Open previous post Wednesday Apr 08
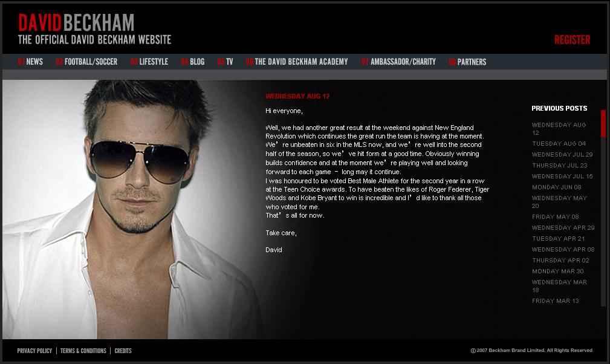 point(563,249)
